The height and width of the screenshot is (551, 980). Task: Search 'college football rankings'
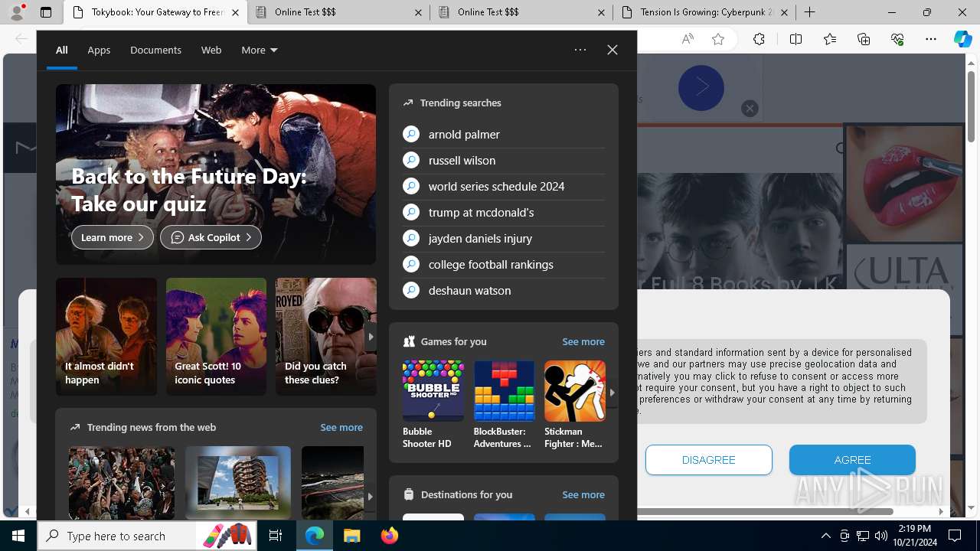point(504,264)
